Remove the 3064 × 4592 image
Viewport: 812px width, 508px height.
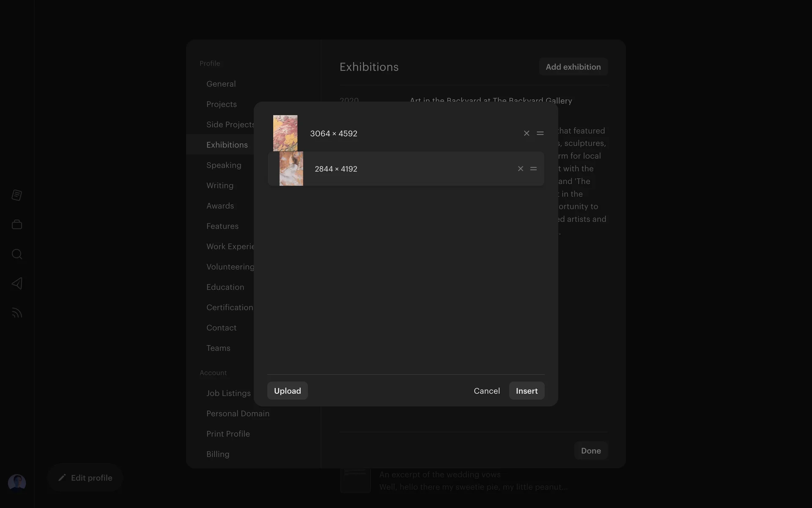pos(527,133)
